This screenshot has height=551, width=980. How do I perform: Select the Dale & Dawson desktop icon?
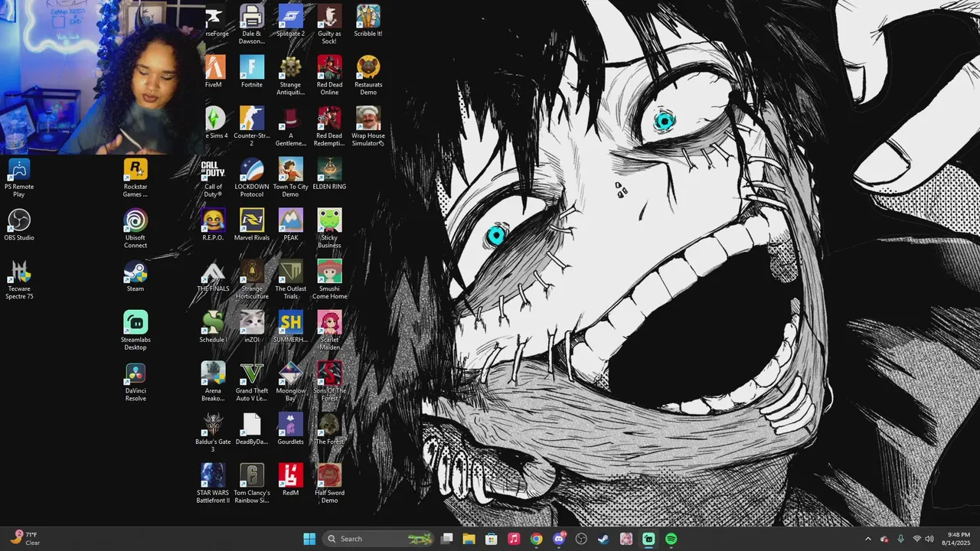point(252,24)
